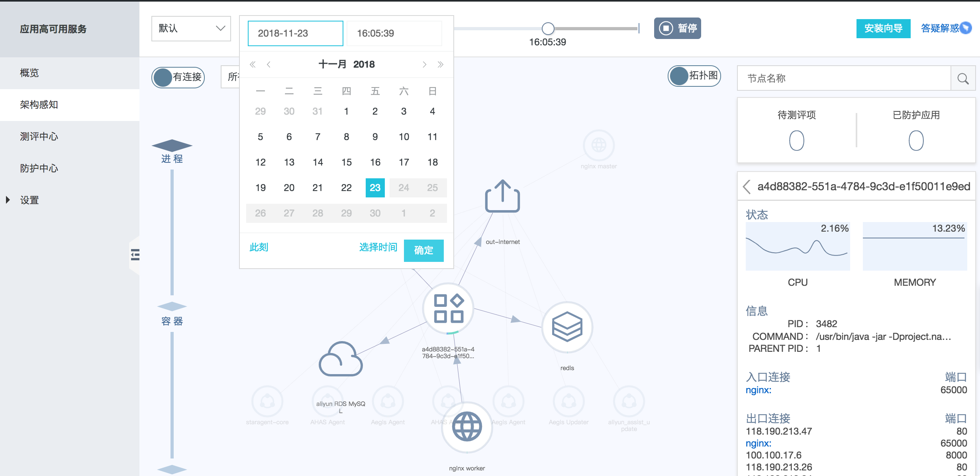Click the out-internet upload icon
This screenshot has width=980, height=476.
coord(502,196)
